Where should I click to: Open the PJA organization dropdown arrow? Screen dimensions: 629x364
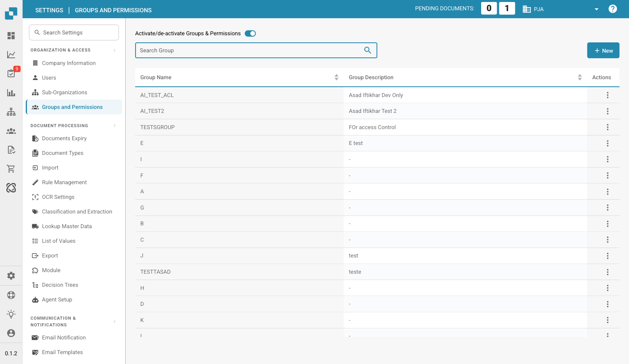click(596, 9)
